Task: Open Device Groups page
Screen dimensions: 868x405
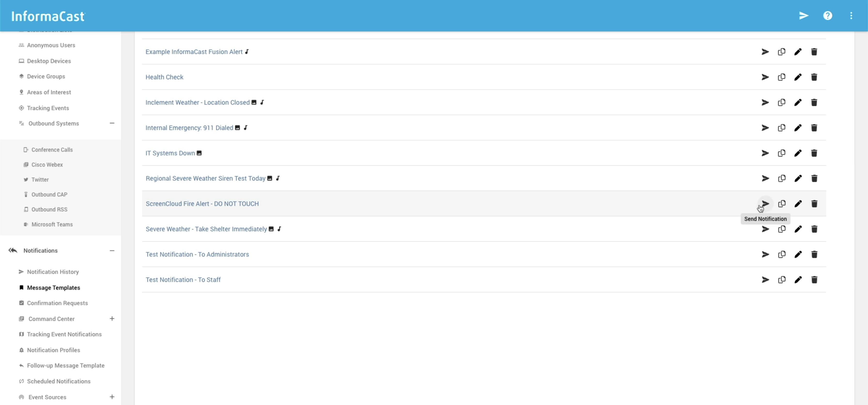Action: 46,77
